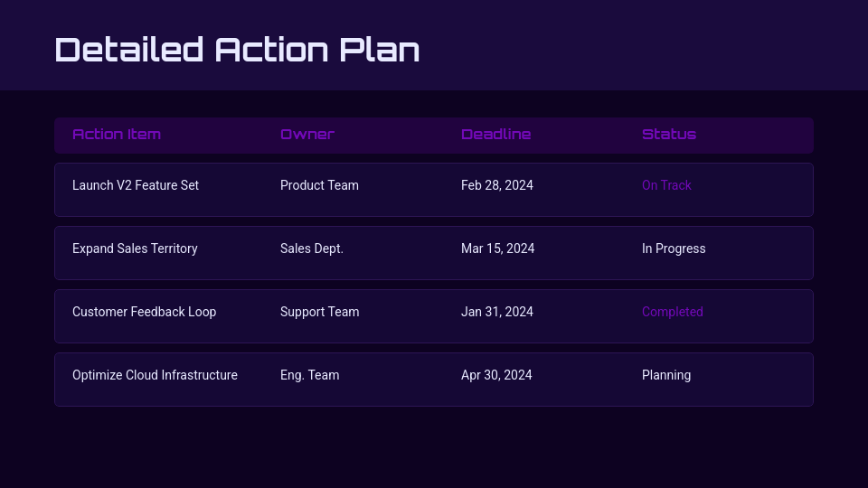
Task: Select the Mar 15, 2024 deadline
Action: (x=497, y=249)
